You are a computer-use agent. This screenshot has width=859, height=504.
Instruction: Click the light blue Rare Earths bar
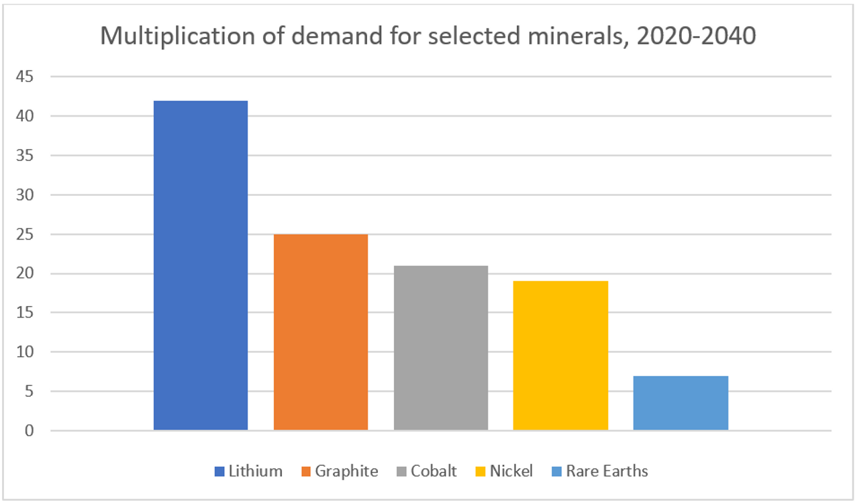tap(680, 403)
